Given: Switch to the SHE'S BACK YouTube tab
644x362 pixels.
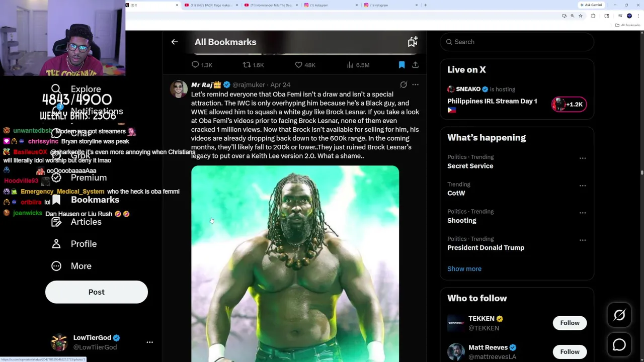Looking at the screenshot, I should click(x=211, y=5).
